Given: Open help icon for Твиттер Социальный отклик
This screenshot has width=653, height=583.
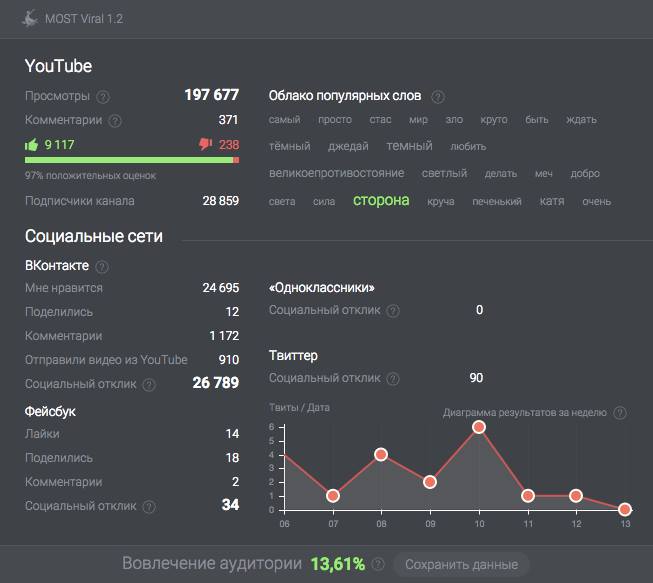Looking at the screenshot, I should (x=393, y=379).
